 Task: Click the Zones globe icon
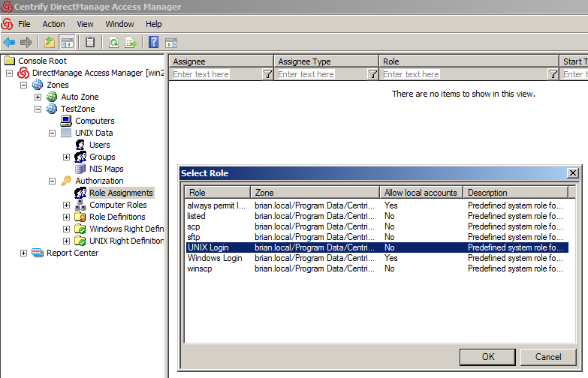[x=38, y=85]
